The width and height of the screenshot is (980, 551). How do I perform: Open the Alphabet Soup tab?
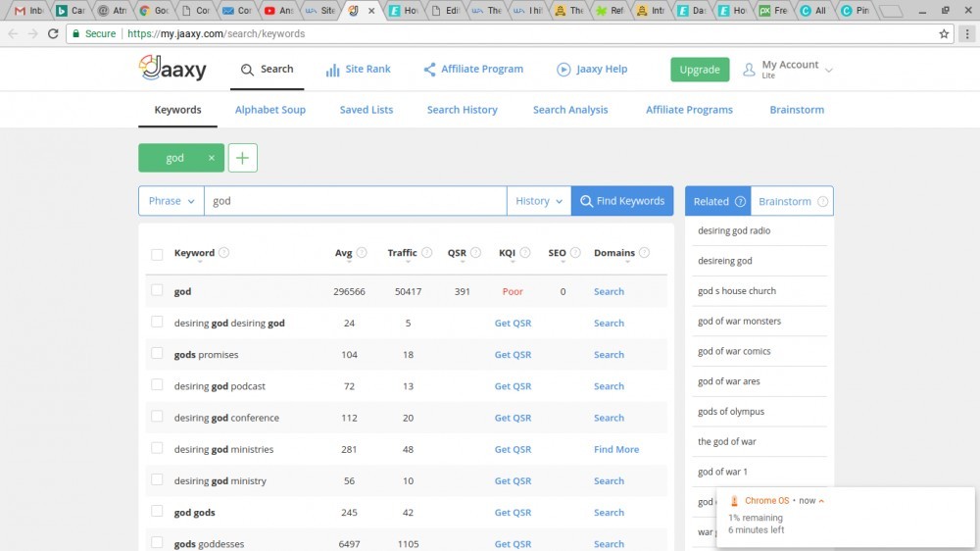pyautogui.click(x=270, y=110)
